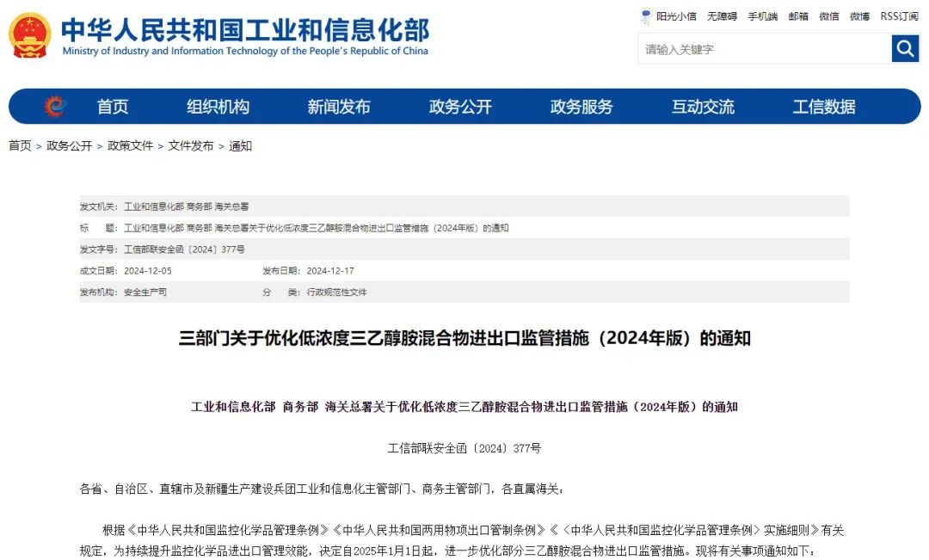Click the 成文日期 2024-12-05 value
Image resolution: width=929 pixels, height=560 pixels.
pyautogui.click(x=148, y=271)
